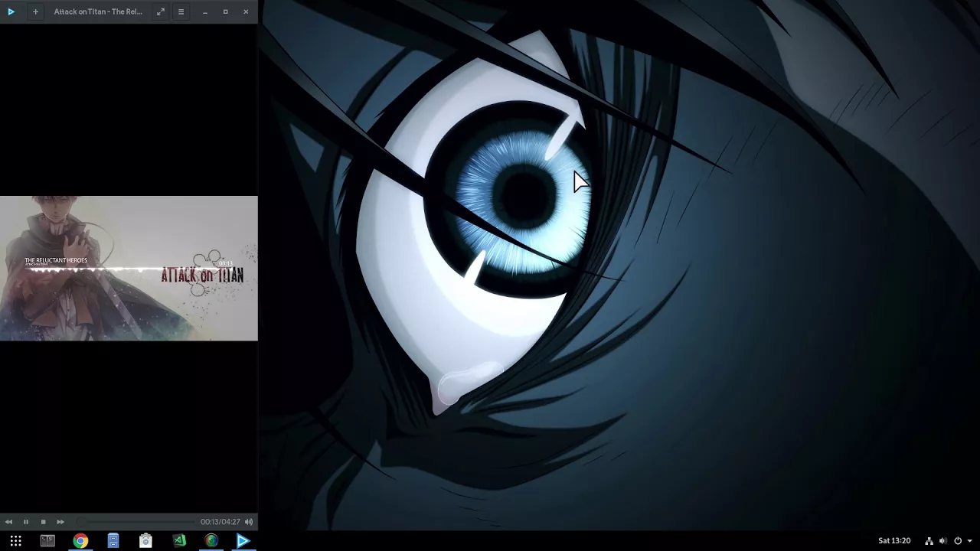Launch Google Chrome from the taskbar
980x551 pixels.
(x=80, y=541)
